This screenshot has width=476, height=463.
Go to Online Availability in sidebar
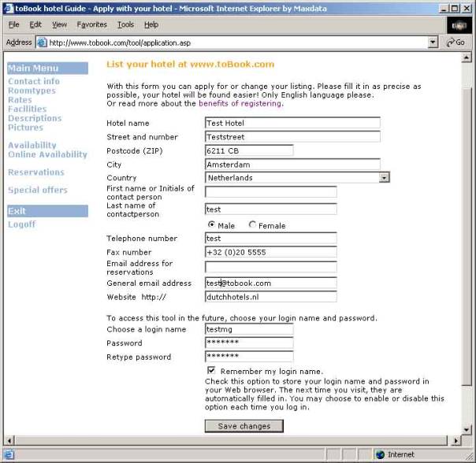pyautogui.click(x=47, y=155)
